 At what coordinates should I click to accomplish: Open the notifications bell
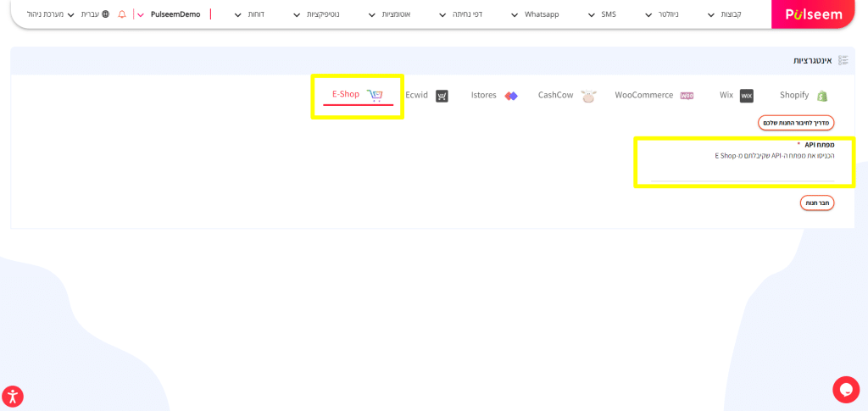click(122, 14)
